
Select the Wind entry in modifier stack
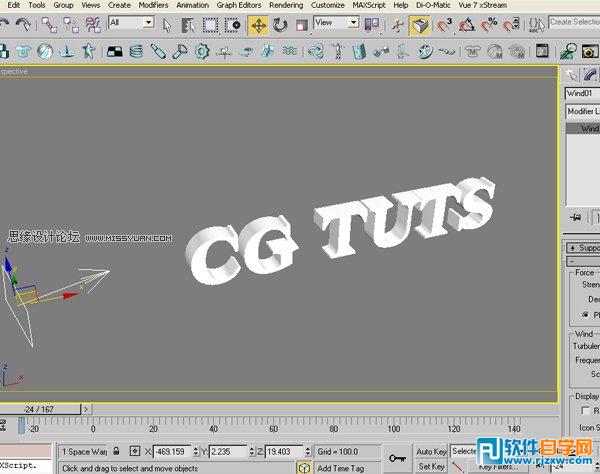pos(583,129)
